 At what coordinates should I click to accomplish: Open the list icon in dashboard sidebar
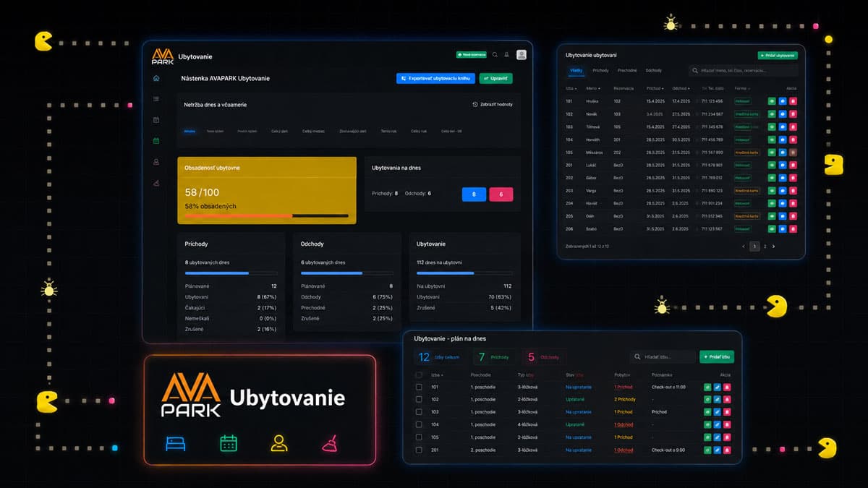click(156, 99)
